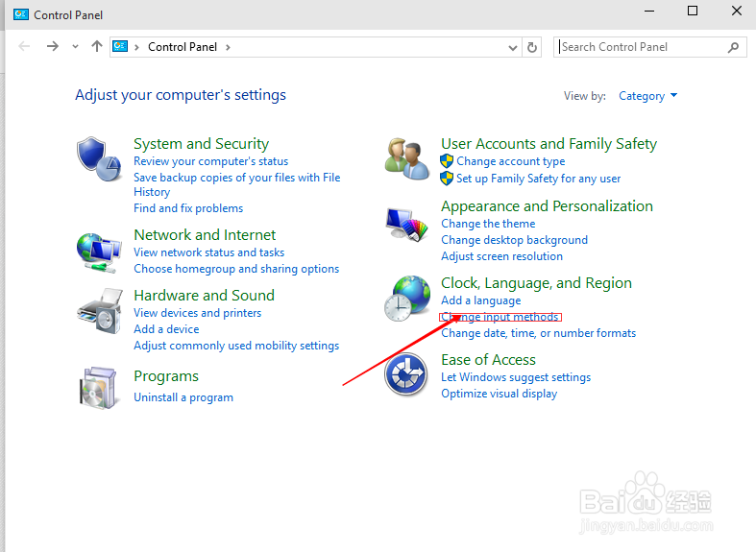
Task: Click the Clock, Language, and Region globe icon
Action: [406, 298]
